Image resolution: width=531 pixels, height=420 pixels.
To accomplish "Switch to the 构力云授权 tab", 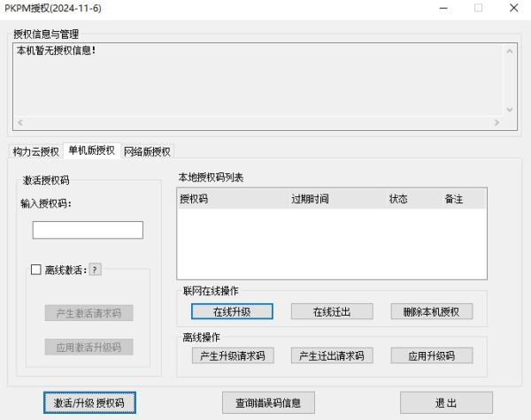I will click(x=35, y=151).
